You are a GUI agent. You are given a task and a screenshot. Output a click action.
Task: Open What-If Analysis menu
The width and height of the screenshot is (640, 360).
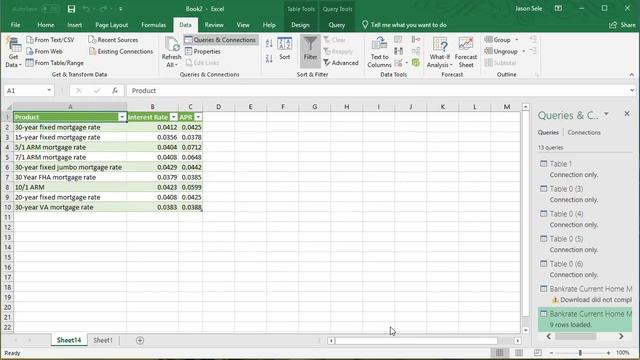[440, 52]
